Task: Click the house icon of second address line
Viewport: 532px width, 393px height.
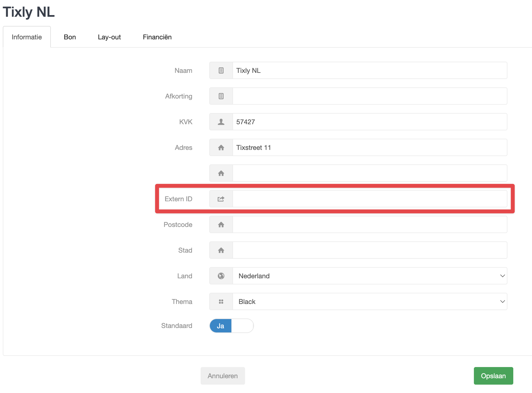Action: click(221, 173)
